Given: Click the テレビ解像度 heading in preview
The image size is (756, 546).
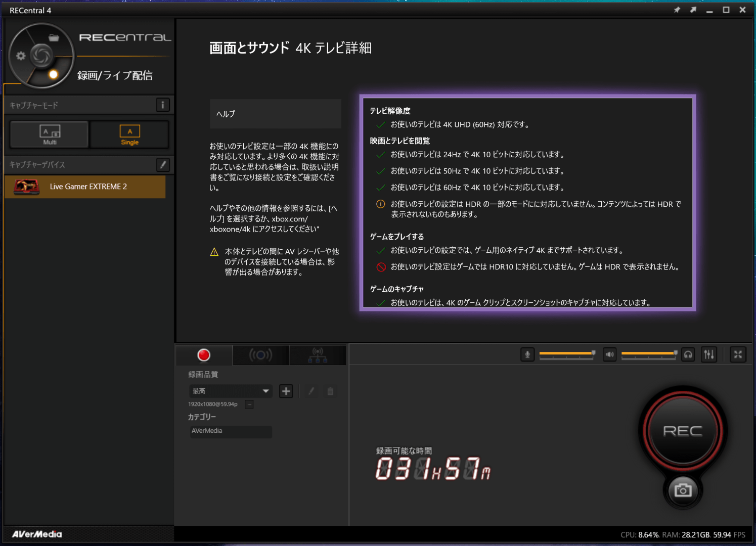Looking at the screenshot, I should 390,111.
